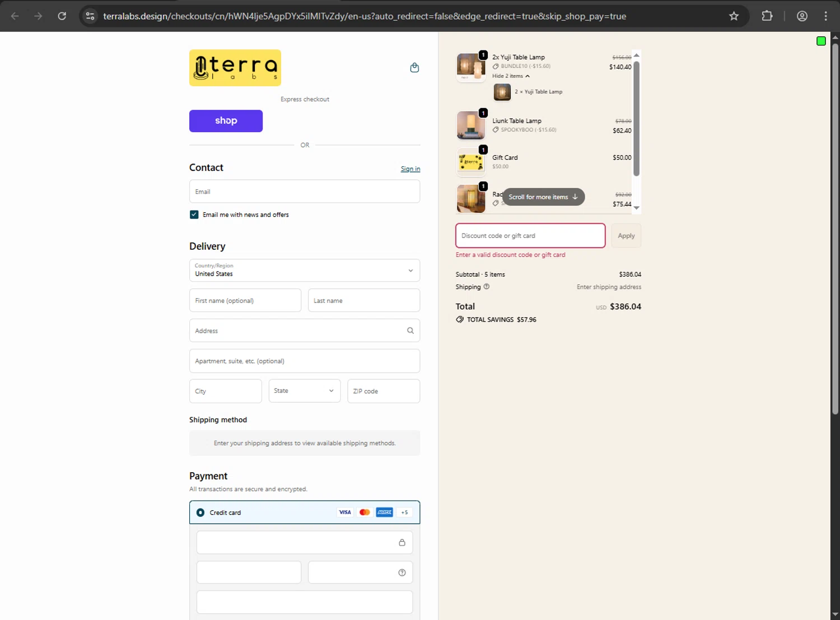Click the American Express icon
This screenshot has width=840, height=620.
click(384, 512)
